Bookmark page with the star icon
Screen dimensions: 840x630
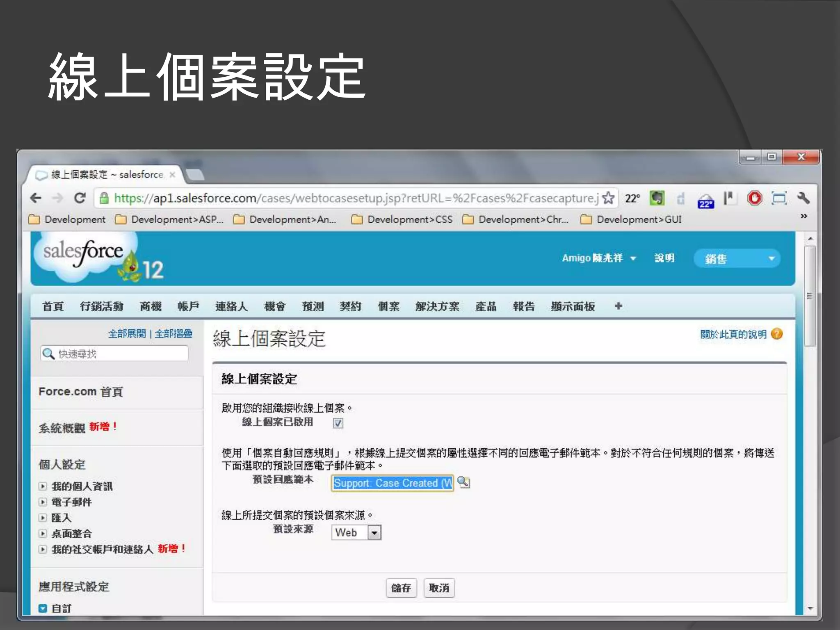coord(609,198)
